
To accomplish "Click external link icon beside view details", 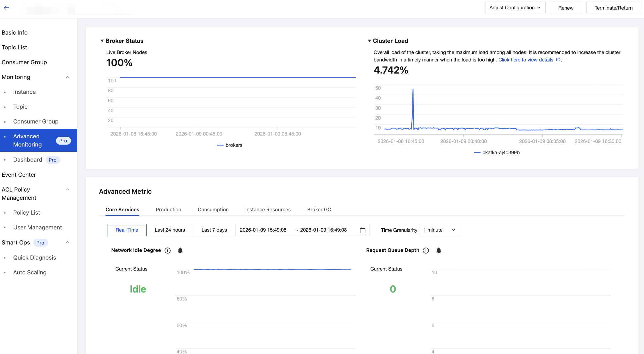I will [x=558, y=60].
